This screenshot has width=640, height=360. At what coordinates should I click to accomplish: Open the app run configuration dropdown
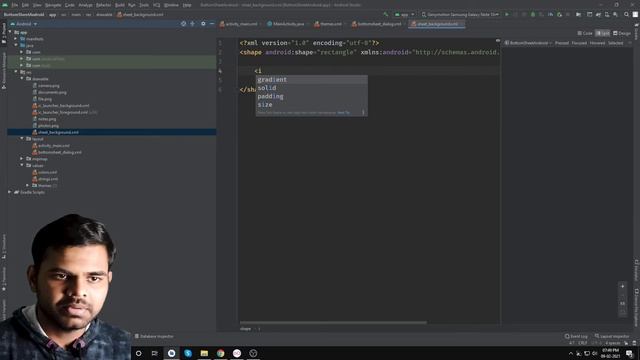[404, 14]
